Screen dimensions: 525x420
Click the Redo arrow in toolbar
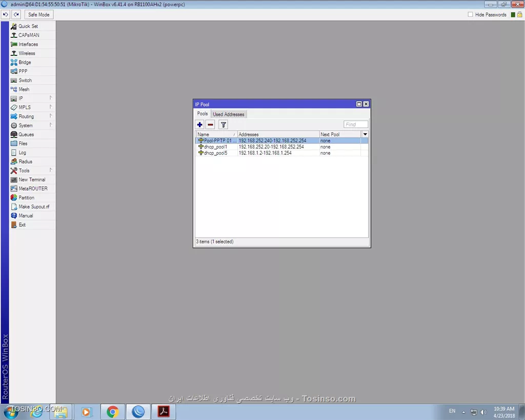pyautogui.click(x=16, y=15)
